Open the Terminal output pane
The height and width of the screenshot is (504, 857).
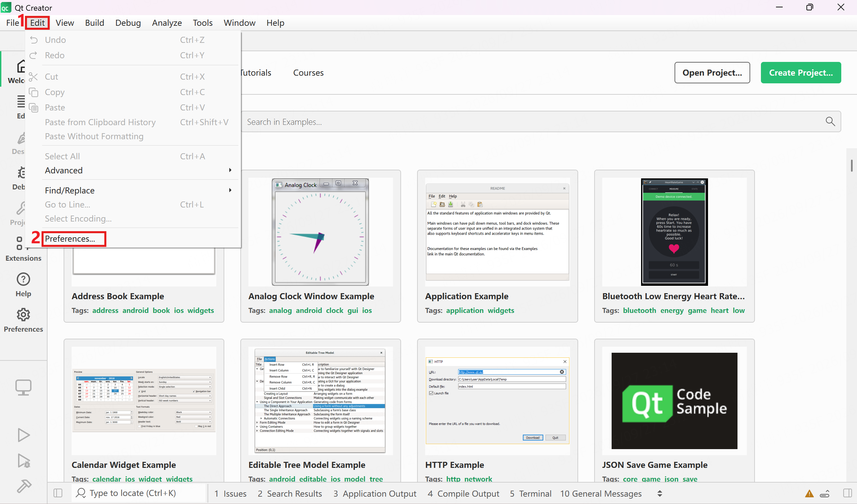coord(531,493)
